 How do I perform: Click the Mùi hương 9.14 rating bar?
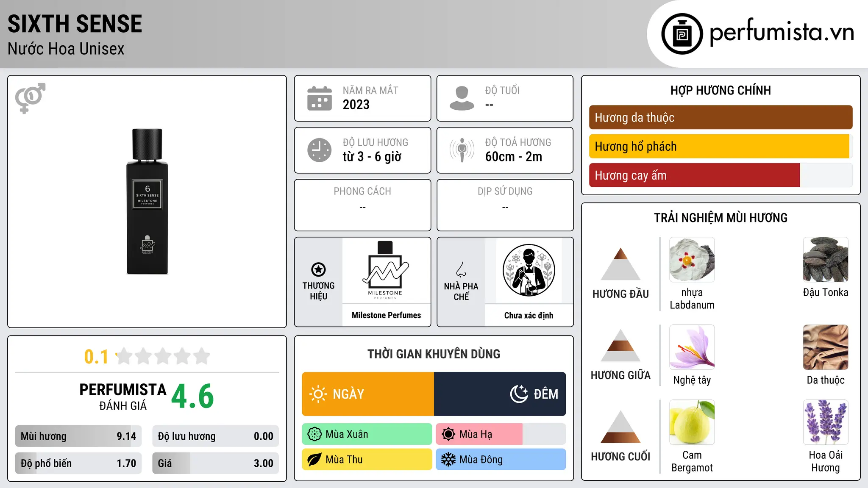[x=78, y=436]
